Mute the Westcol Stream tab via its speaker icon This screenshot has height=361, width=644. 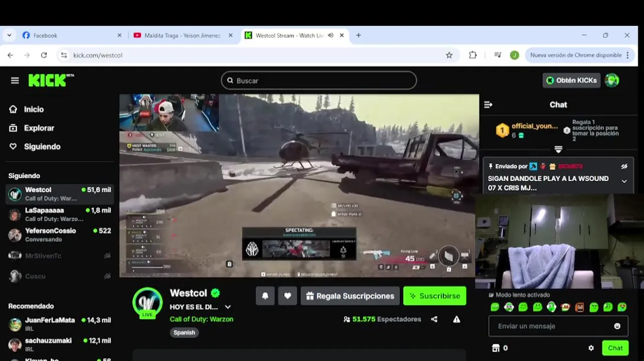coord(331,36)
